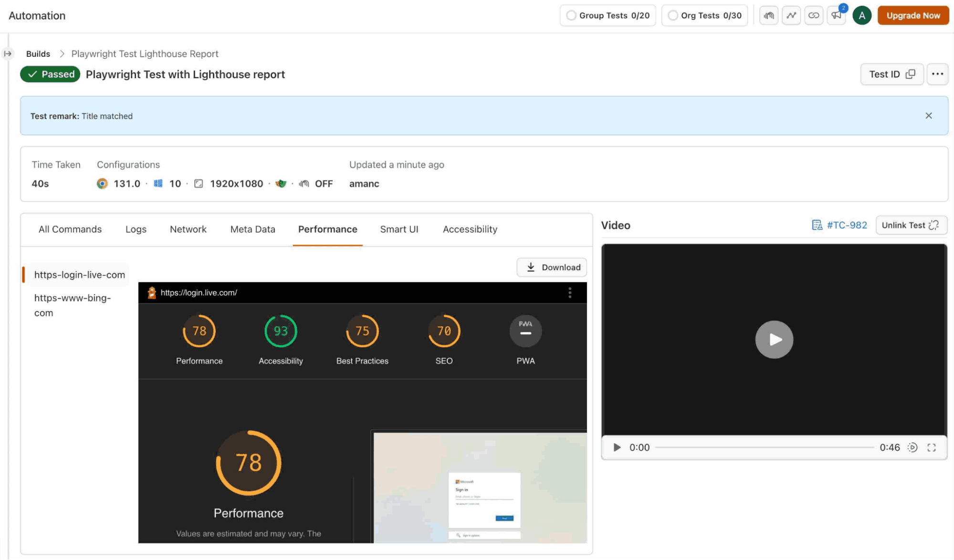954x560 pixels.
Task: Switch to the Network tab
Action: (188, 229)
